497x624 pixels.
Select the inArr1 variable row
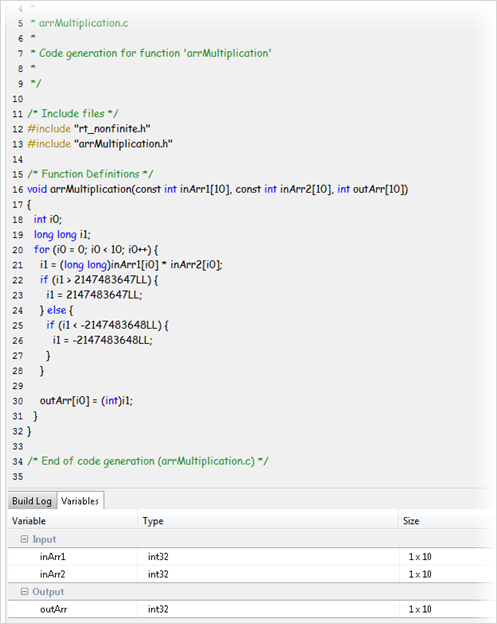pos(251,556)
